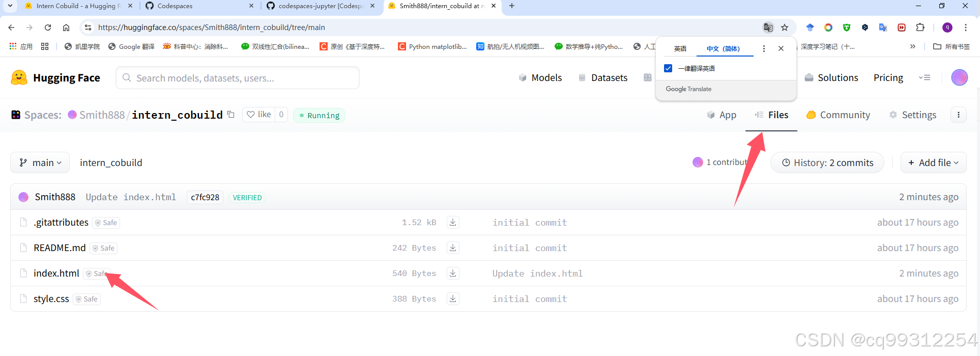
Task: Open Chrome's three-dot main menu
Action: click(x=966, y=28)
